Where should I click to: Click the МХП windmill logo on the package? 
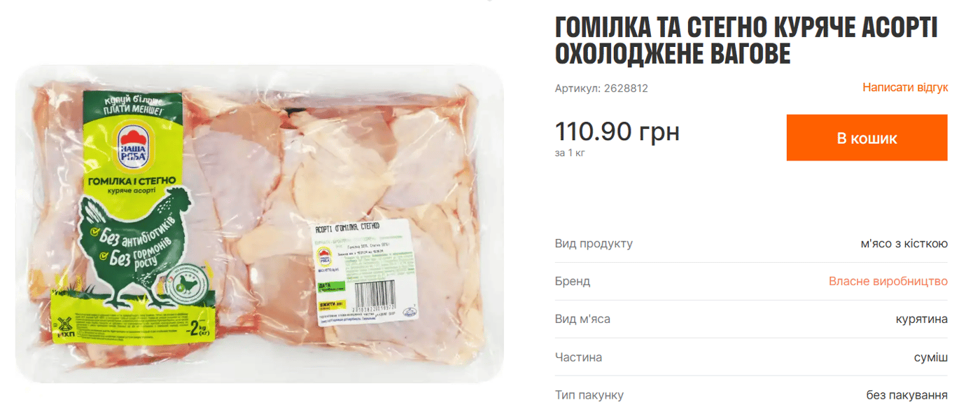(x=64, y=329)
